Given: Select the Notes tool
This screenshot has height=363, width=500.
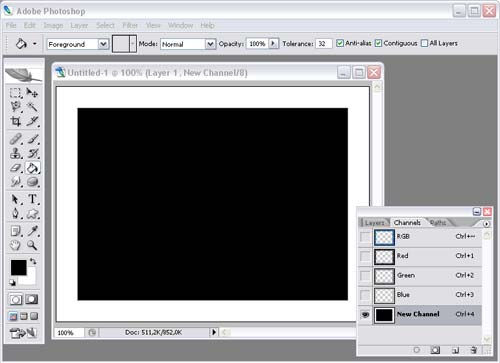Looking at the screenshot, I should click(x=15, y=231).
